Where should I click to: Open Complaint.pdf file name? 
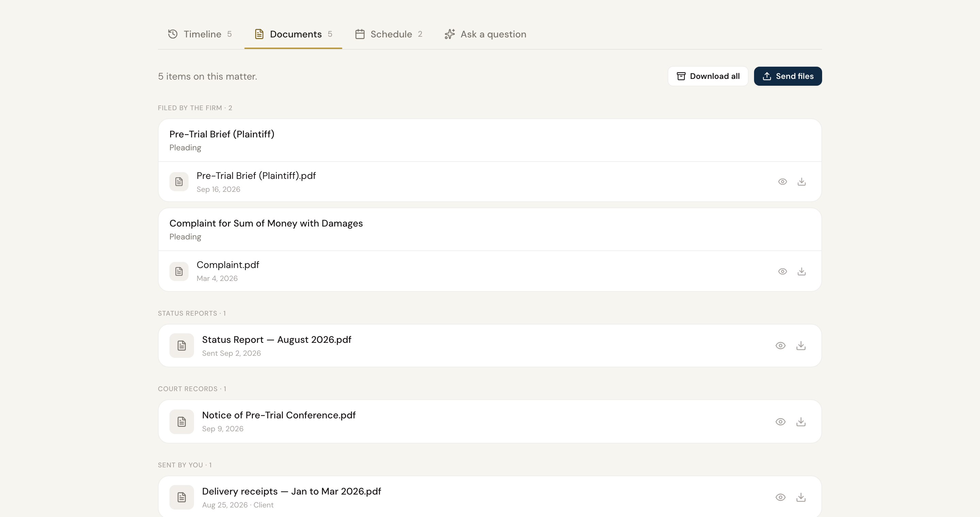click(x=228, y=265)
